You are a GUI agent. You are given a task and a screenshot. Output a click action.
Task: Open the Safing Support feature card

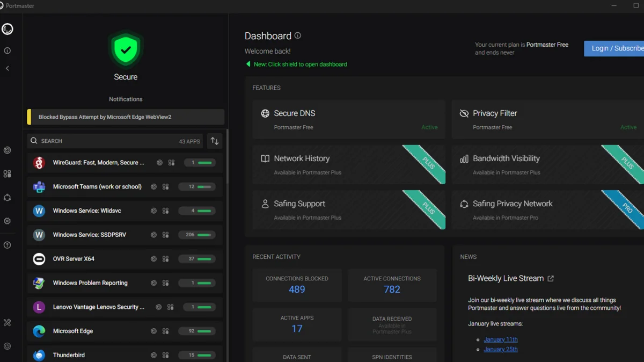pos(349,210)
